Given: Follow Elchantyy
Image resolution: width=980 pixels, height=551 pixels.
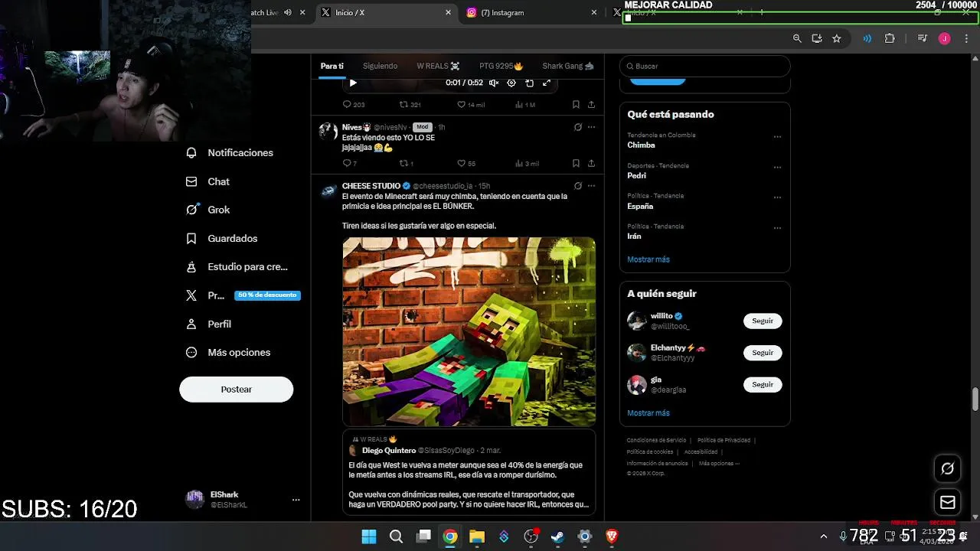Looking at the screenshot, I should point(763,353).
